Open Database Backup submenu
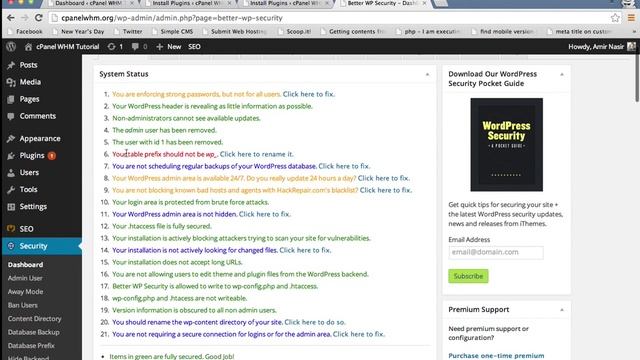The width and height of the screenshot is (640, 360). pyautogui.click(x=33, y=332)
